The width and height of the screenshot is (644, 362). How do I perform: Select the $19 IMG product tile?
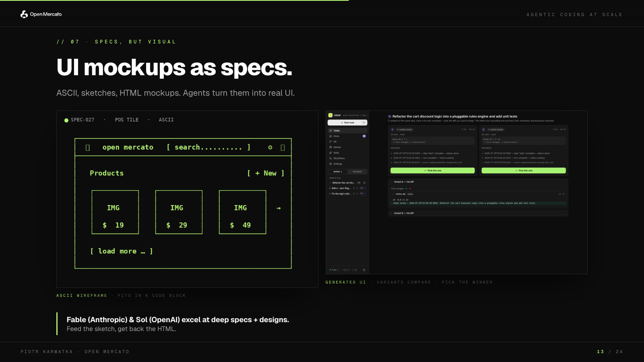115,212
